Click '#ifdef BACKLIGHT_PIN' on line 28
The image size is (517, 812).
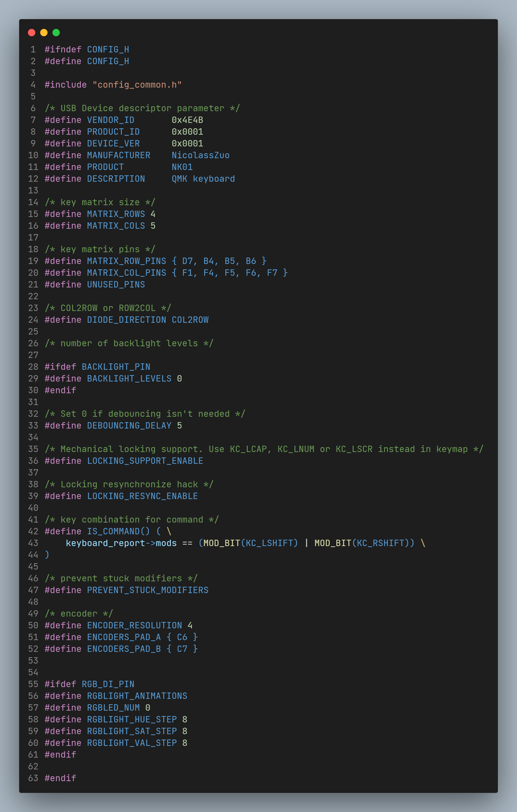(98, 367)
